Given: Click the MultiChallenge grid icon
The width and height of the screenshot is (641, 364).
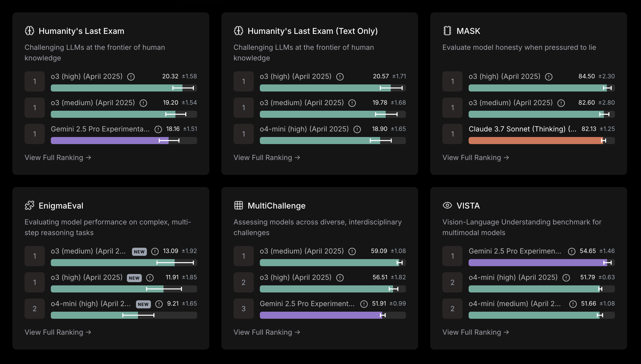Looking at the screenshot, I should pos(238,206).
